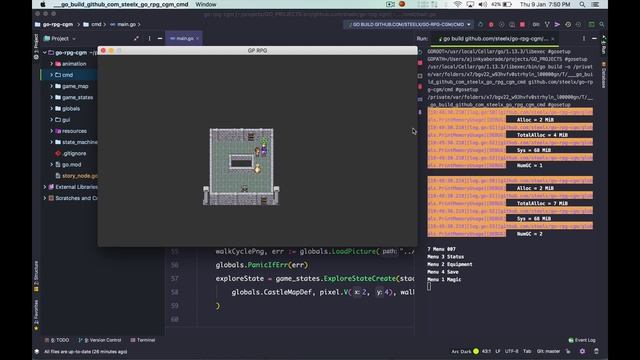Expand the game_map folder
This screenshot has width=640, height=360.
click(x=51, y=86)
